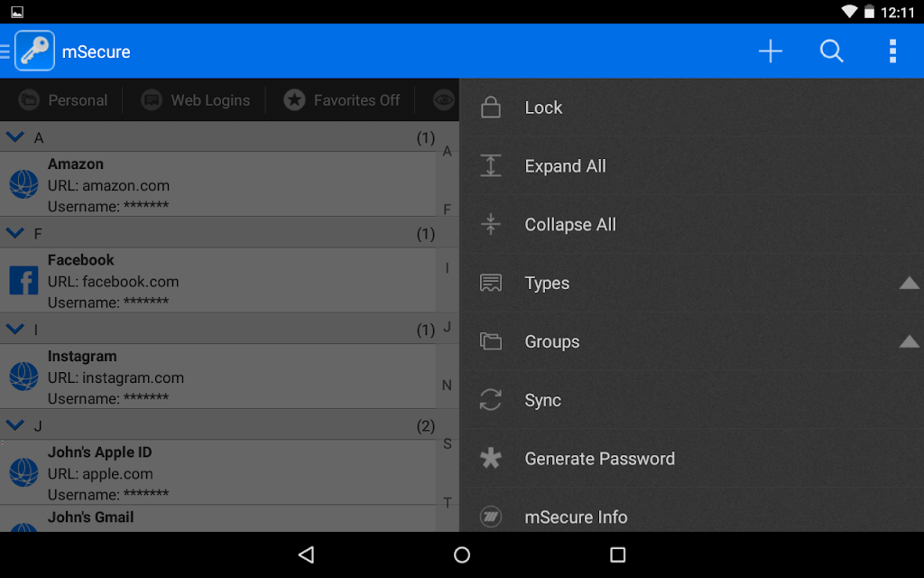This screenshot has height=578, width=924.
Task: Open the Web Logins type filter
Action: 196,100
